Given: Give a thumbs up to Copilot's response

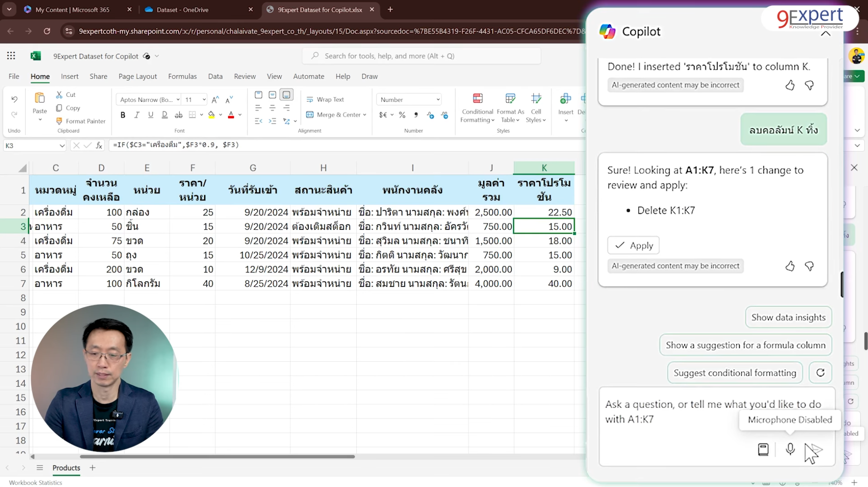Looking at the screenshot, I should [789, 266].
